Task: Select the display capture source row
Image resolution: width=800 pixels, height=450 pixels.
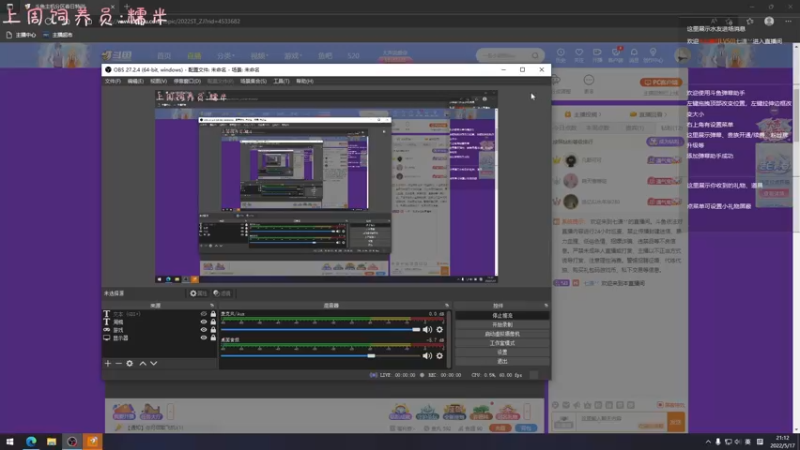Action: click(x=159, y=338)
